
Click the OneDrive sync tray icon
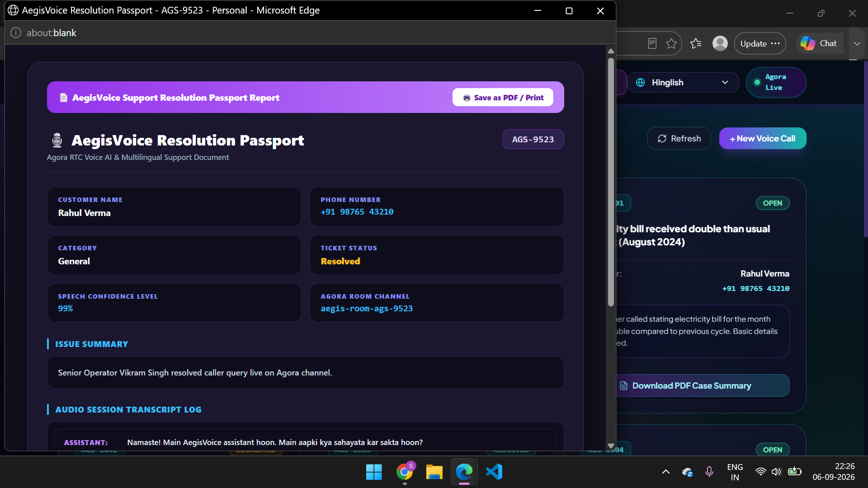[x=688, y=472]
